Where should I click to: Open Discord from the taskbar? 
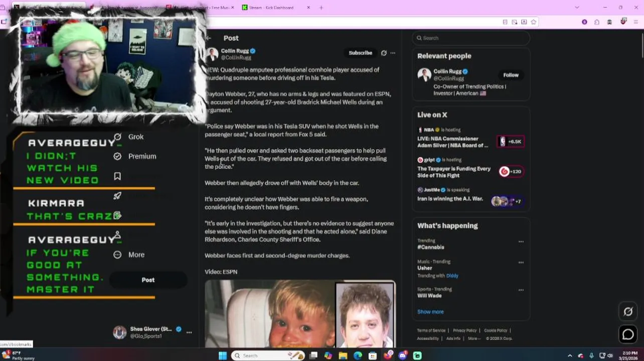pos(403,355)
